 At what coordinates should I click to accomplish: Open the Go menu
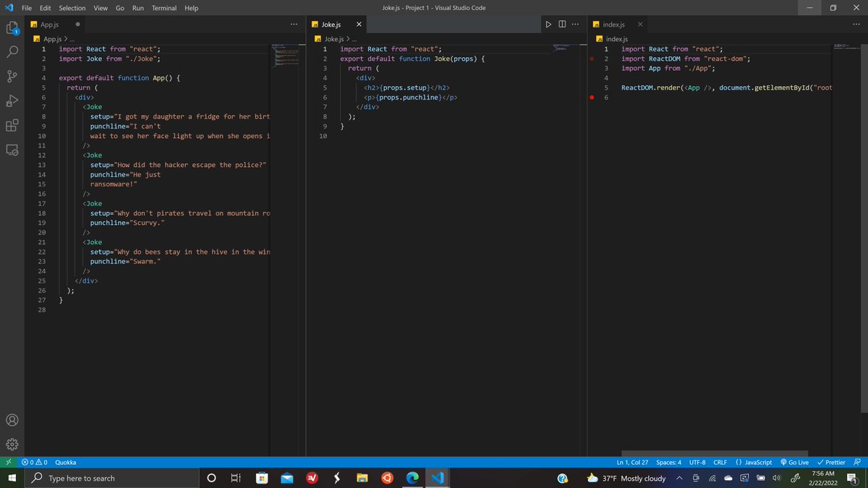[120, 8]
